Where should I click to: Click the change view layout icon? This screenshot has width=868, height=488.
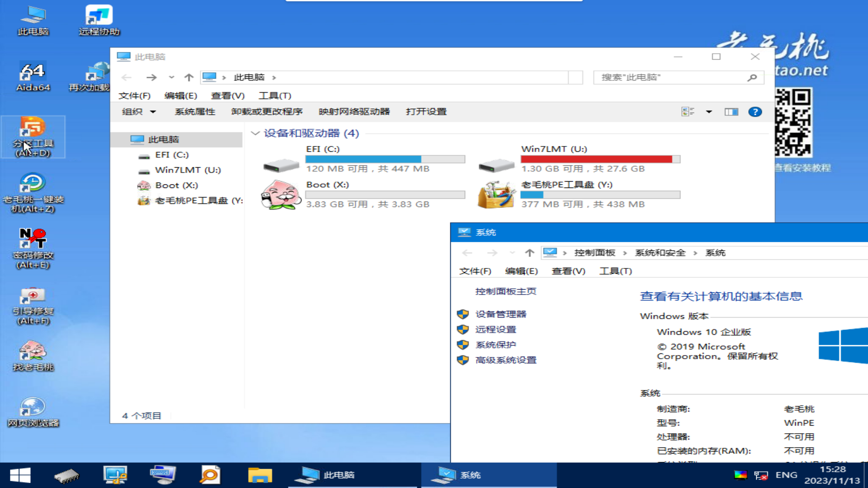pyautogui.click(x=688, y=112)
